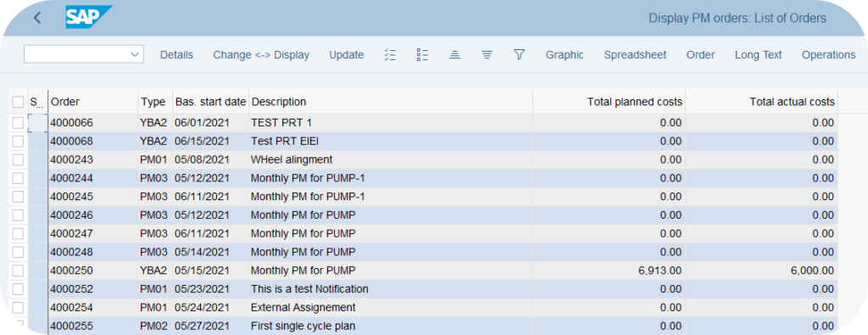Click order number 4000066
Screen dimensions: 868x335
pos(71,123)
